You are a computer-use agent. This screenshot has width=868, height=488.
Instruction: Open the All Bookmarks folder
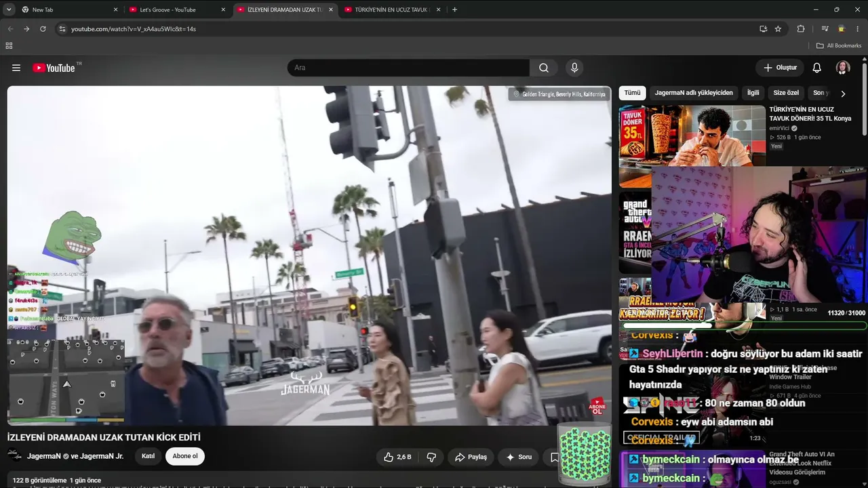pyautogui.click(x=839, y=45)
